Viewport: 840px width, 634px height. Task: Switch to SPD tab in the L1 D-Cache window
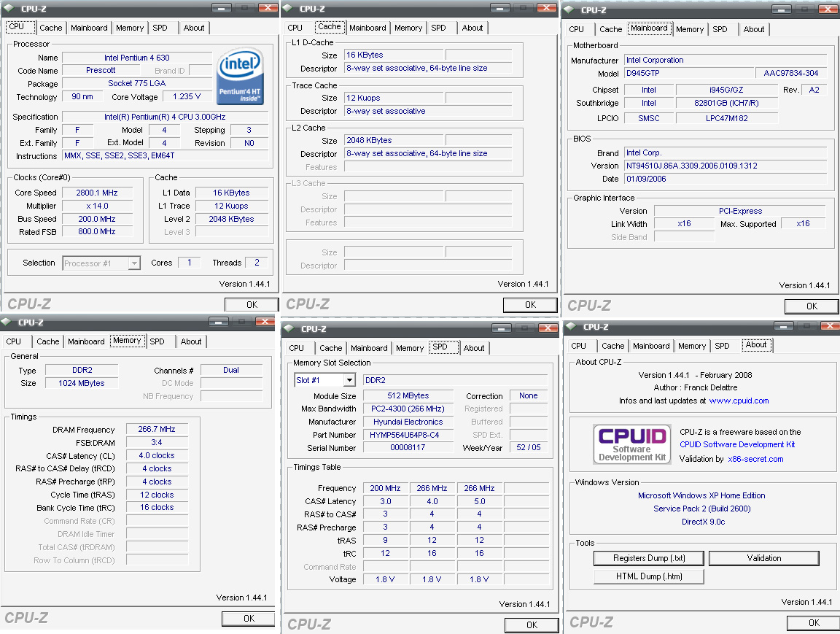439,28
